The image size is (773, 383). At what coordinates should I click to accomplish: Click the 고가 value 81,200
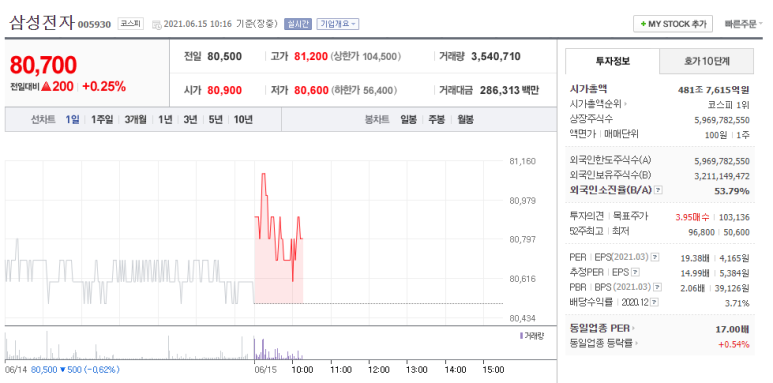311,57
